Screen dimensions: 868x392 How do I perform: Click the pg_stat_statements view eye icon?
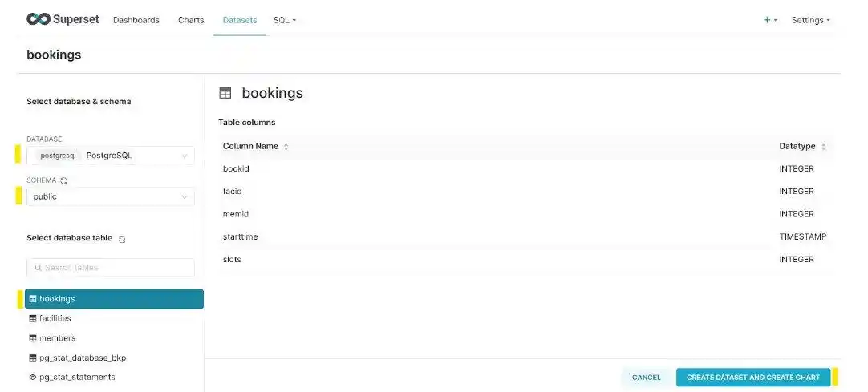point(33,377)
